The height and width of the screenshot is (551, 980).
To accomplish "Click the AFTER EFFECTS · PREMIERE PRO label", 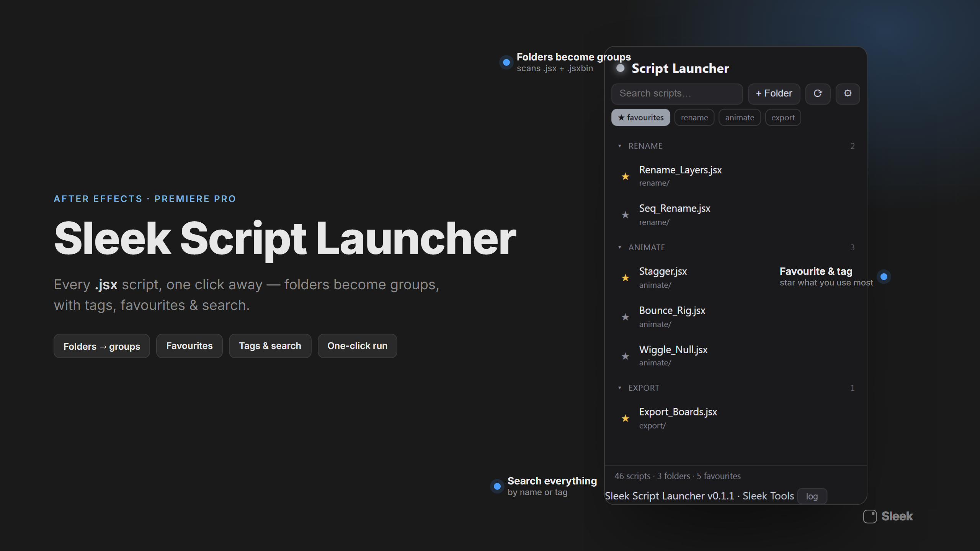I will [145, 199].
